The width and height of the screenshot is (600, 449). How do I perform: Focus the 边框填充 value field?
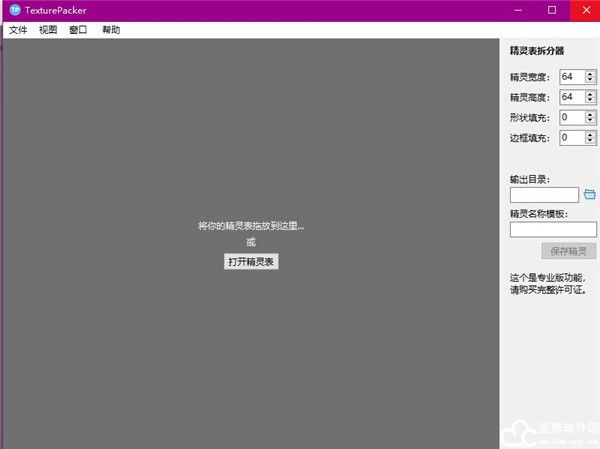coord(572,137)
